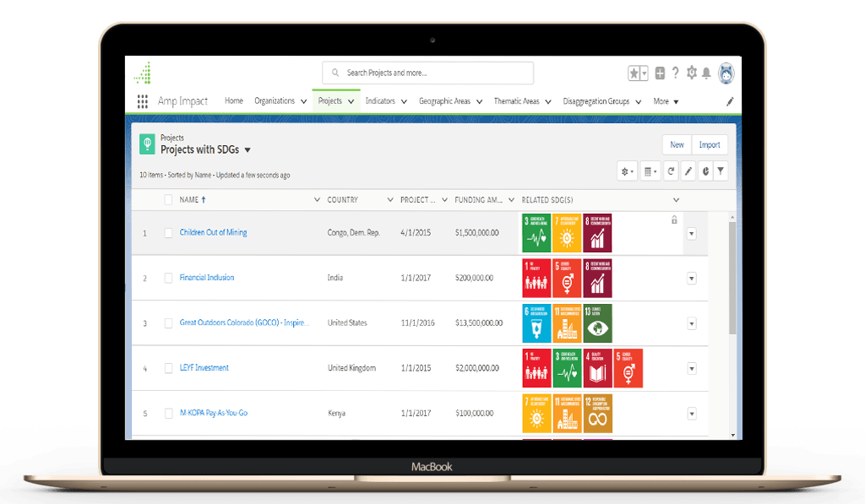This screenshot has width=865, height=504.
Task: Click the Import button
Action: [710, 144]
